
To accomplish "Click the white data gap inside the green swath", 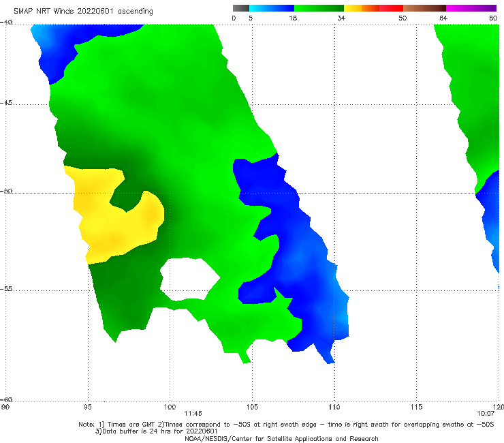I will [x=189, y=279].
